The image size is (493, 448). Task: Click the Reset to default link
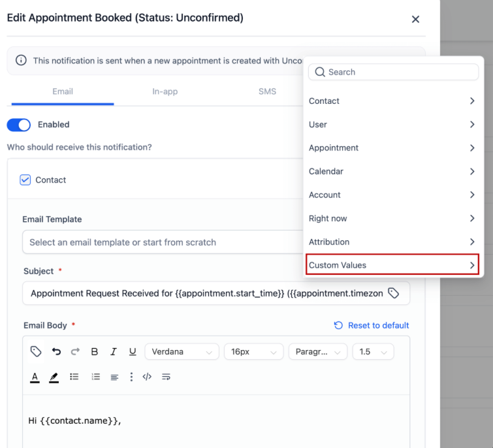tap(372, 325)
